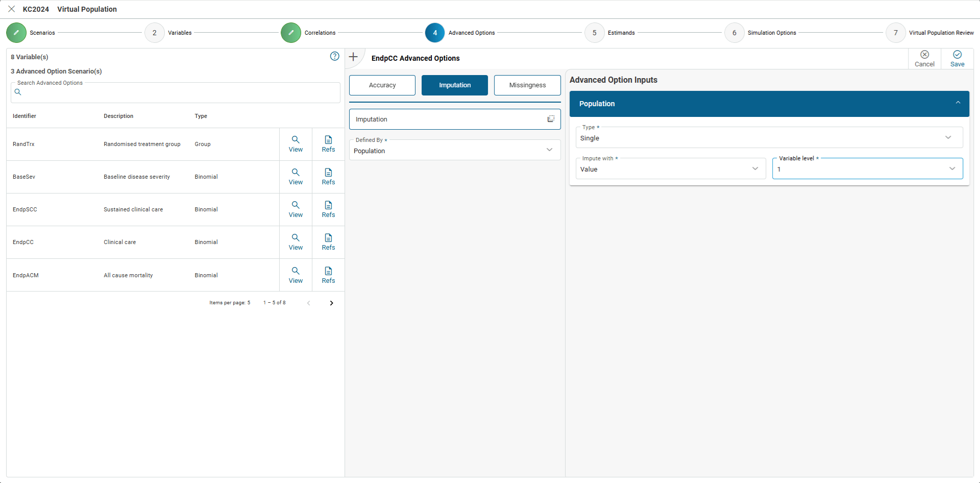Image resolution: width=980 pixels, height=483 pixels.
Task: Open the Variable level dropdown
Action: coord(868,168)
